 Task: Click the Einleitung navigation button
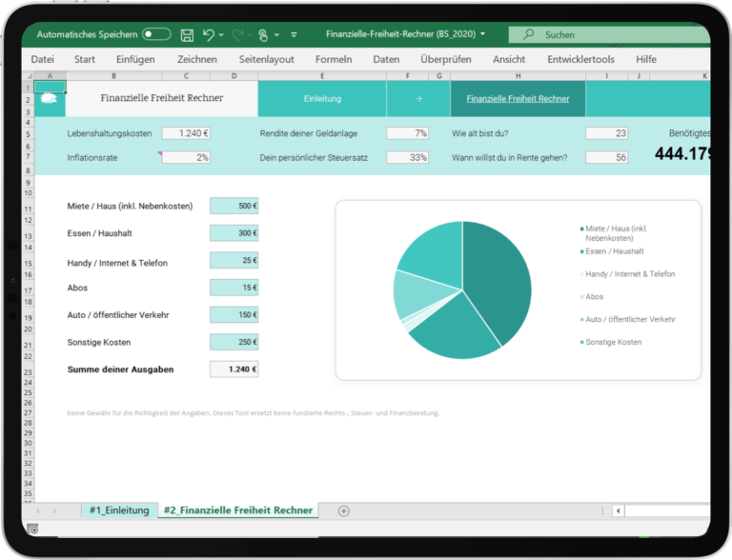[322, 98]
